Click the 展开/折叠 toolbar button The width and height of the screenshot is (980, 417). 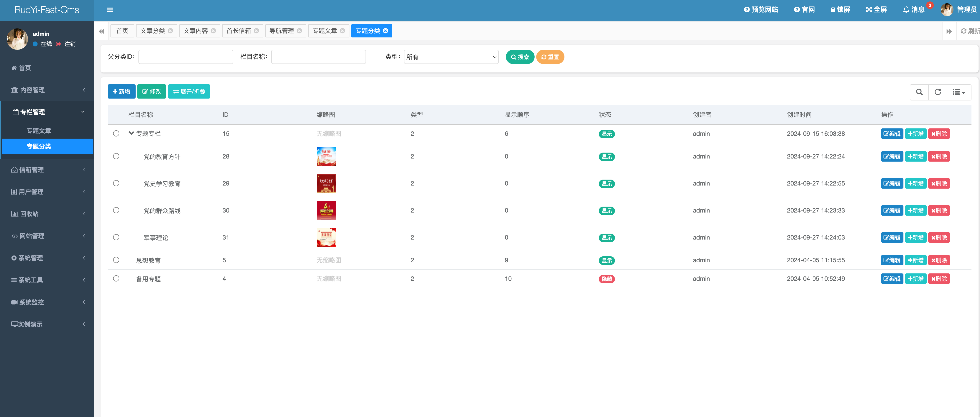coord(189,92)
